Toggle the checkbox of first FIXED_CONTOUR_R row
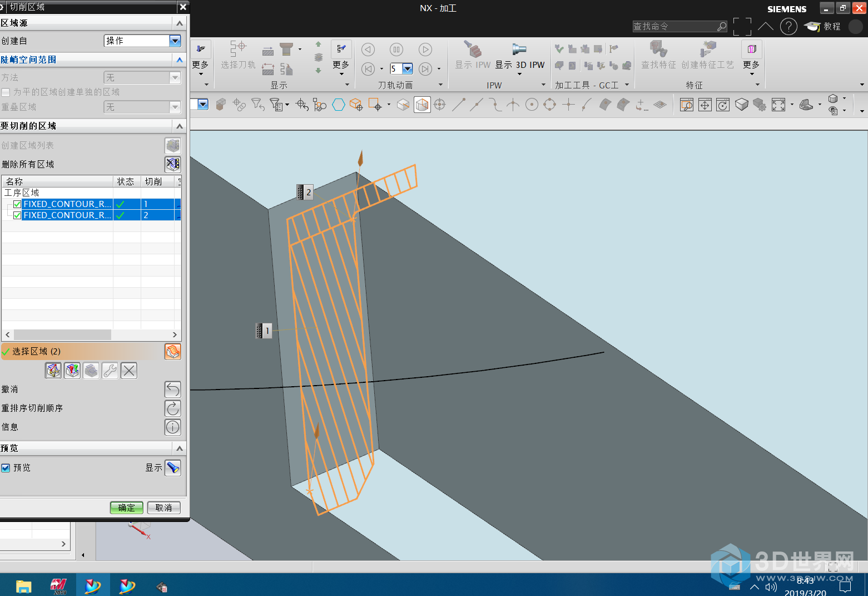This screenshot has height=596, width=868. 17,204
